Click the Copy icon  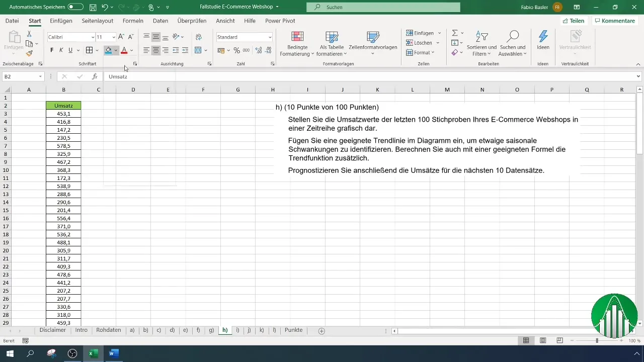point(30,43)
